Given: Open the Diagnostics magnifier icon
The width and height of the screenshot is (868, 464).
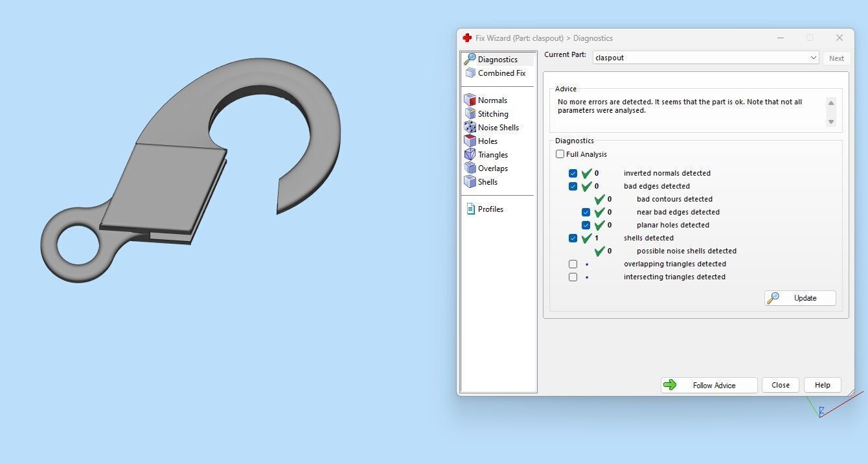Looking at the screenshot, I should point(470,60).
